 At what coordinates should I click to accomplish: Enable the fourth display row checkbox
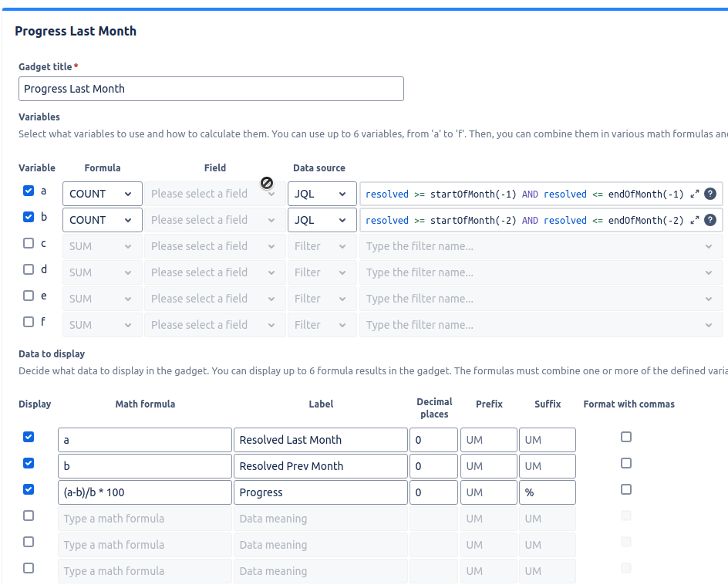coord(29,516)
